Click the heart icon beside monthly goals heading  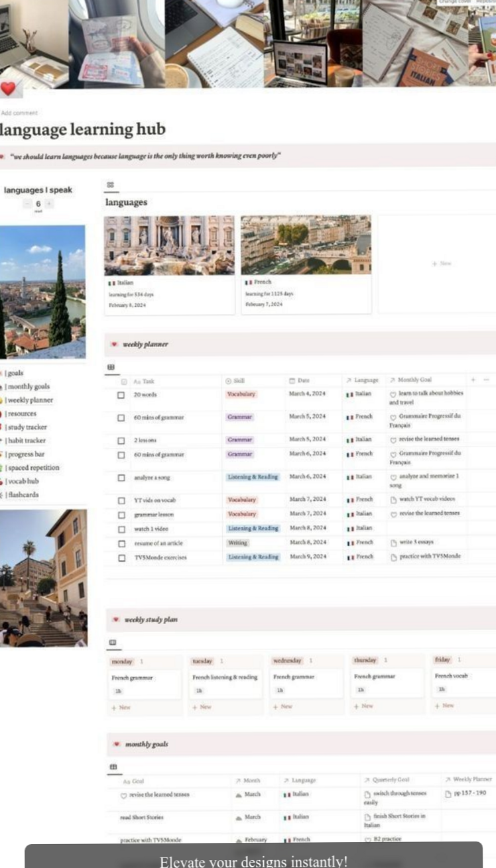click(x=115, y=744)
